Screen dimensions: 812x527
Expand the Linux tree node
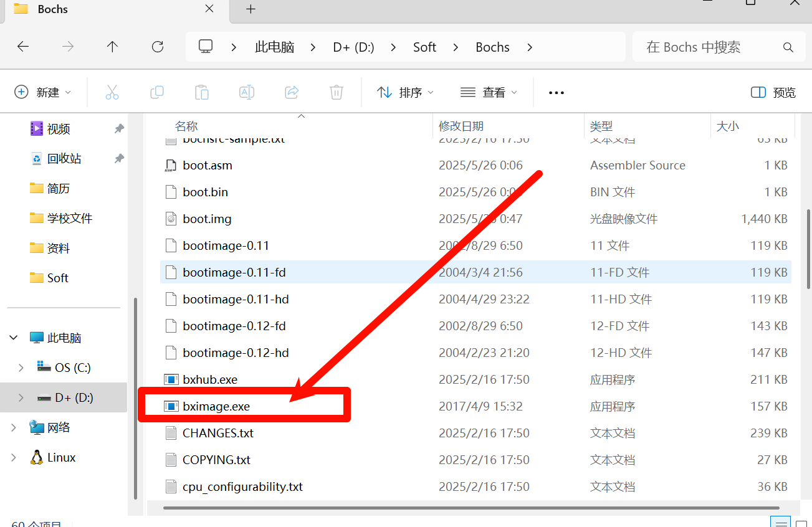click(x=14, y=457)
